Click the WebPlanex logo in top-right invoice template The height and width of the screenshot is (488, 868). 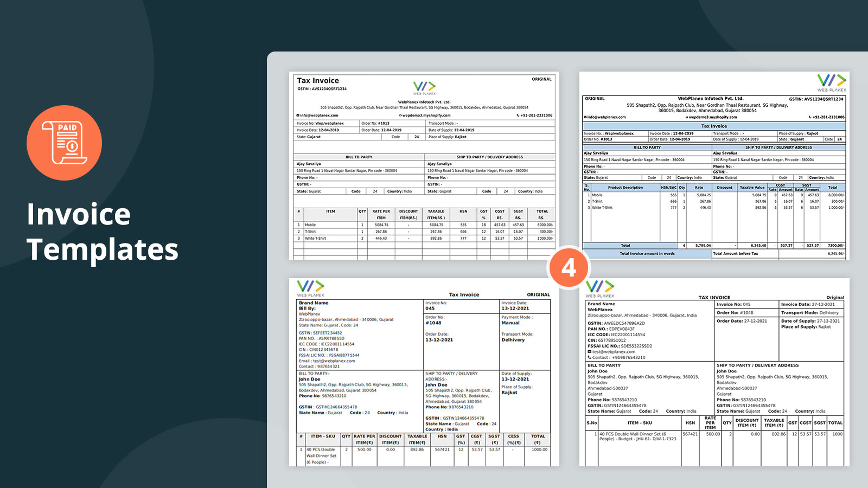coord(832,83)
